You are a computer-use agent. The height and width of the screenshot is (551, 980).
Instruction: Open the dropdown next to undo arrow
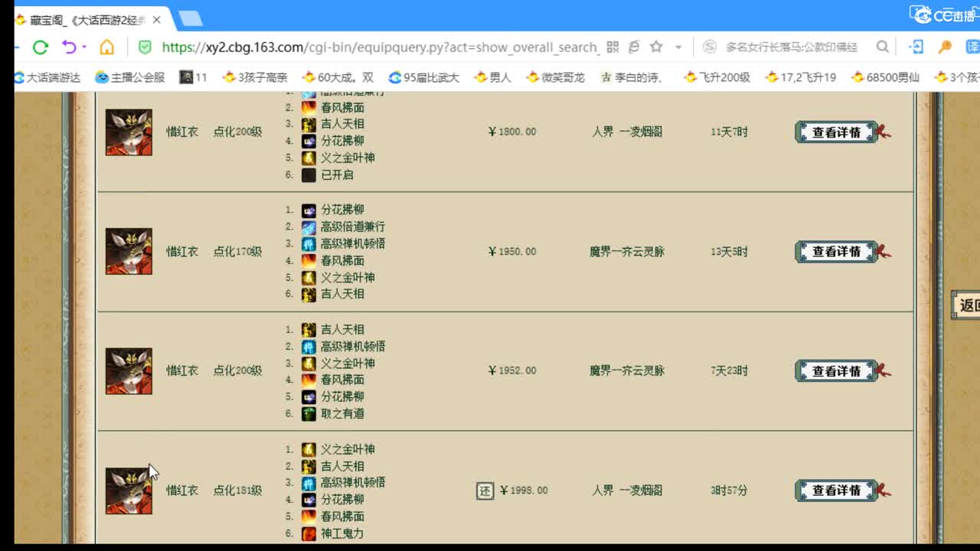pyautogui.click(x=83, y=47)
